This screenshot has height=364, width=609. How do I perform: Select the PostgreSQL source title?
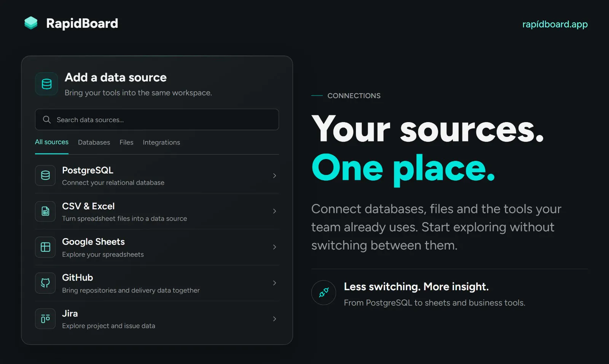click(88, 170)
